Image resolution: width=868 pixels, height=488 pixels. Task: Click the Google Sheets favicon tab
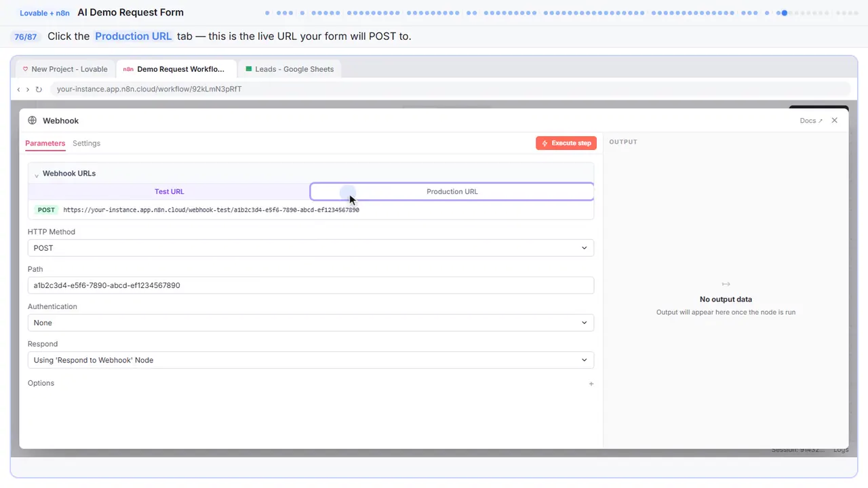(249, 69)
